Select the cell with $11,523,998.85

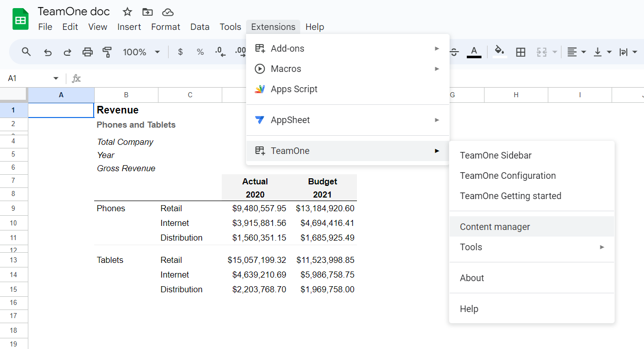pos(323,260)
